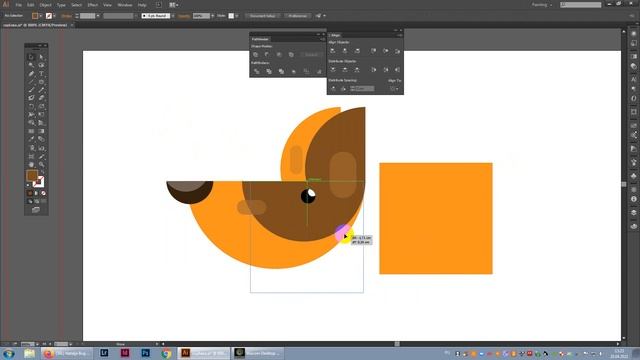Change screen mode at Tools panel bottom

tap(36, 210)
